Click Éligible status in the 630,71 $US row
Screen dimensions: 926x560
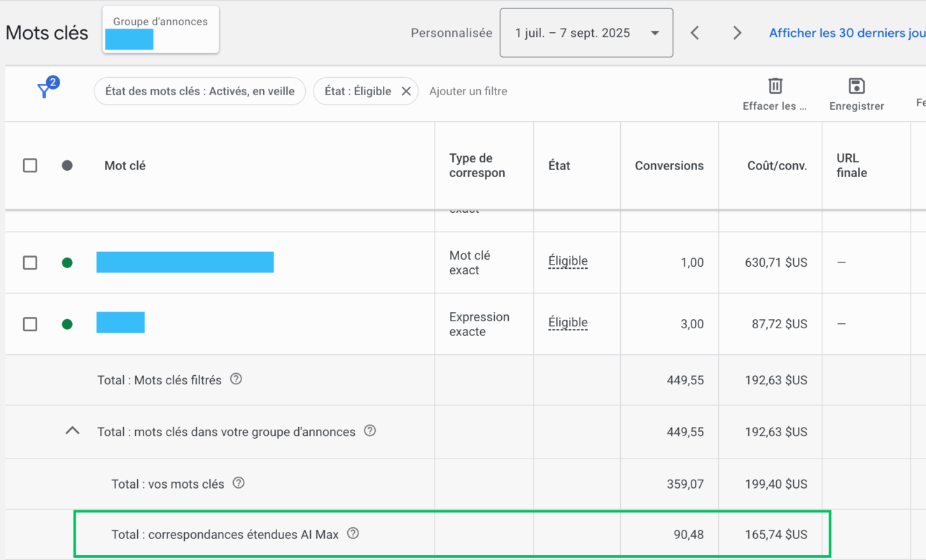[x=568, y=262]
